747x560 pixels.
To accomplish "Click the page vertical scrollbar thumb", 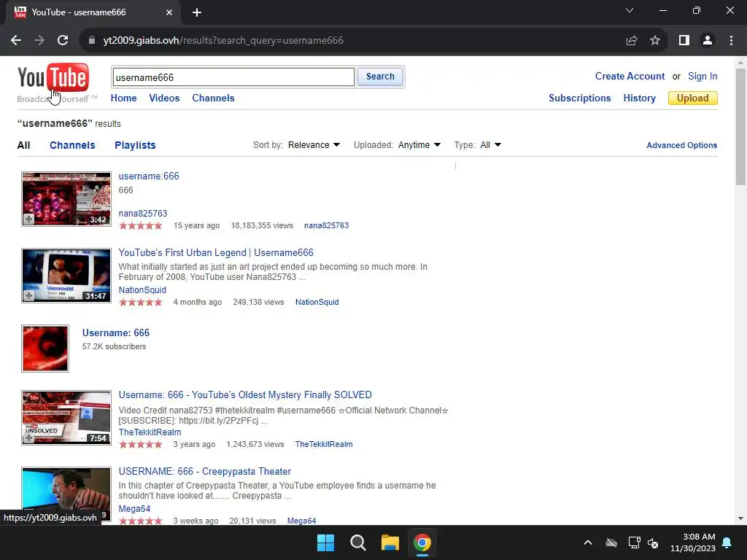I will click(x=740, y=127).
